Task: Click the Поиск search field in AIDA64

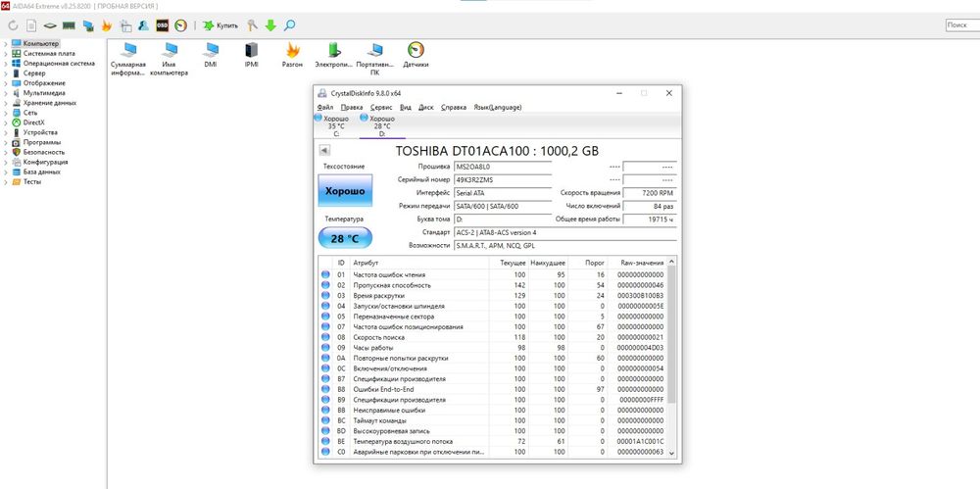Action: pos(962,25)
